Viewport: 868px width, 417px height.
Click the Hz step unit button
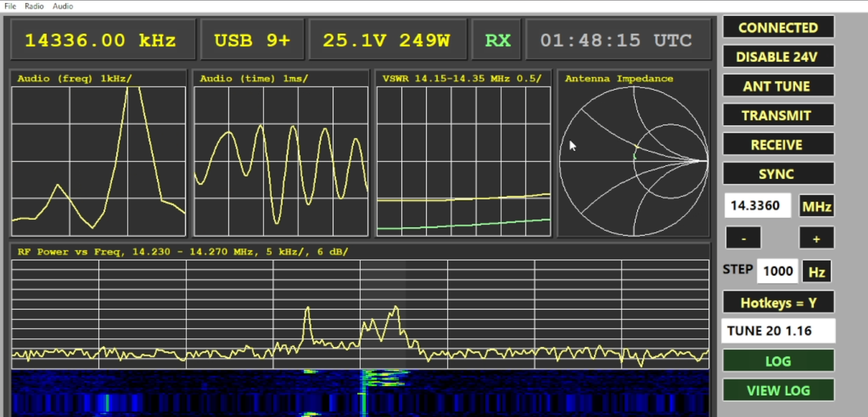pos(816,271)
